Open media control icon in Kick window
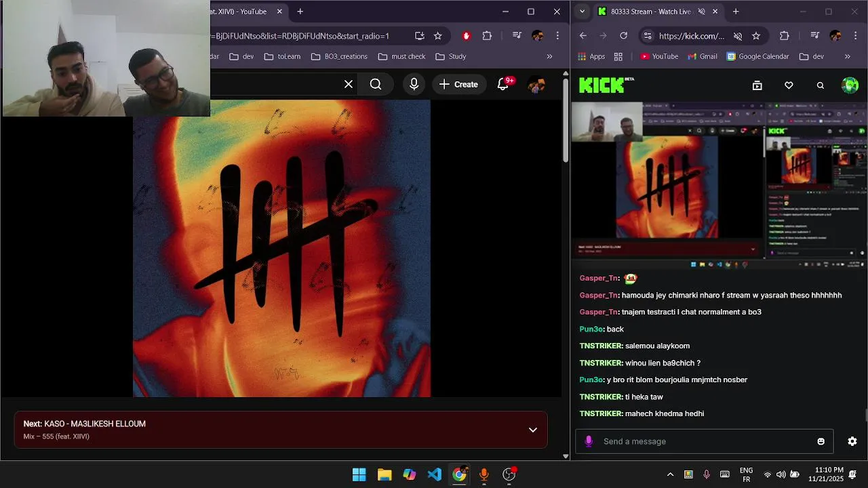Viewport: 868px width, 488px height. click(x=815, y=36)
